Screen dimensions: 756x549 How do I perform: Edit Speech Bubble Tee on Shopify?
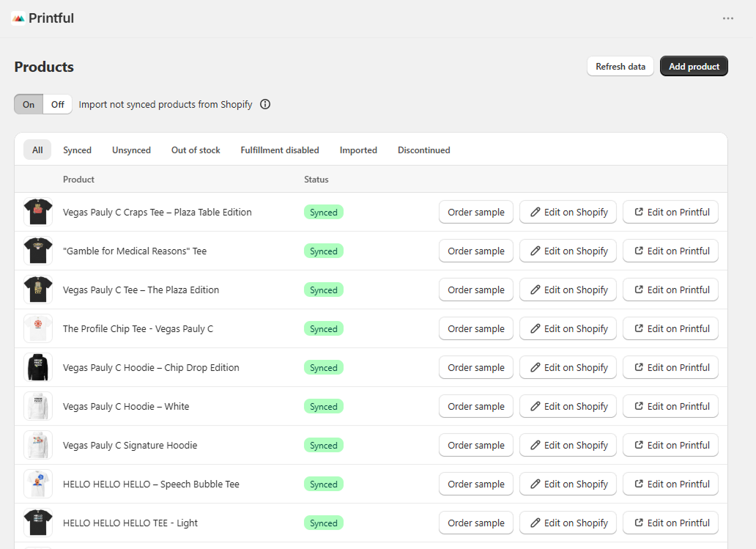coord(568,484)
